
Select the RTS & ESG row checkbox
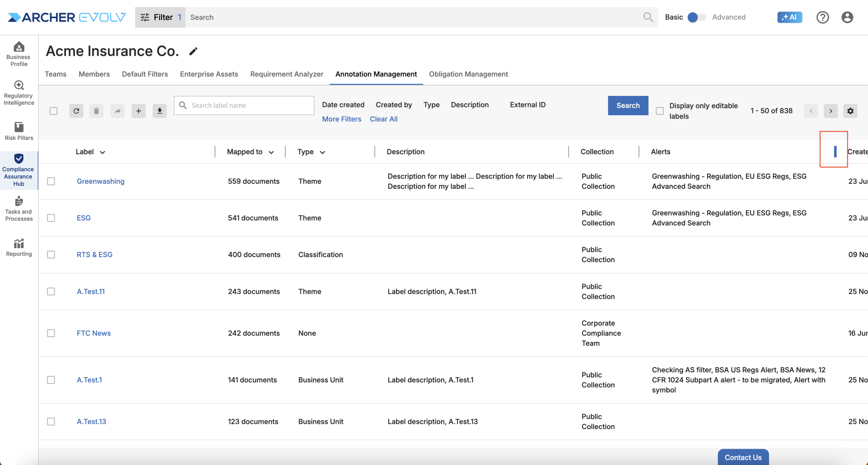pyautogui.click(x=51, y=255)
